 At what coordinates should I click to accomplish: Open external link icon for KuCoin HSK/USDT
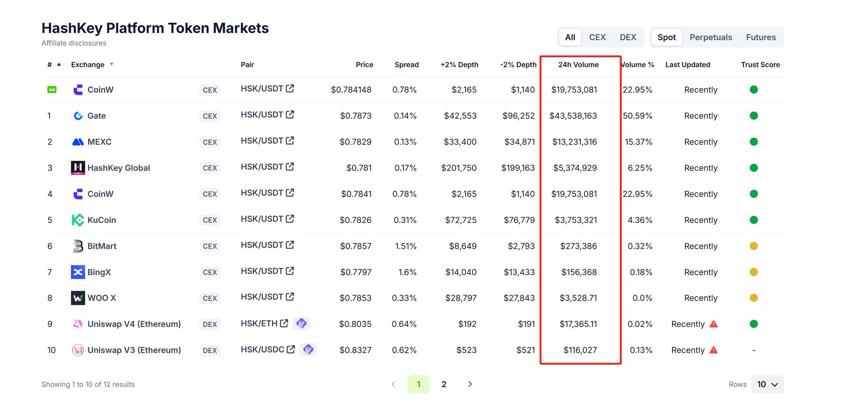point(290,219)
